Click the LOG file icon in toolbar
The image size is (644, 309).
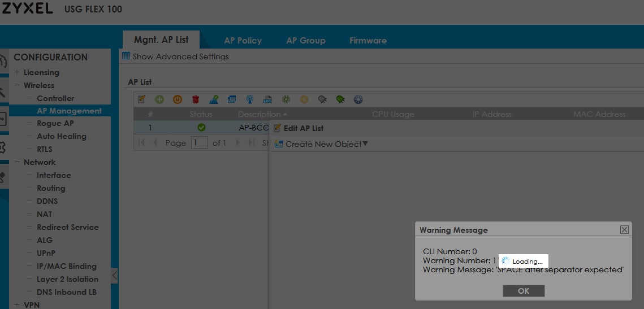pos(268,99)
